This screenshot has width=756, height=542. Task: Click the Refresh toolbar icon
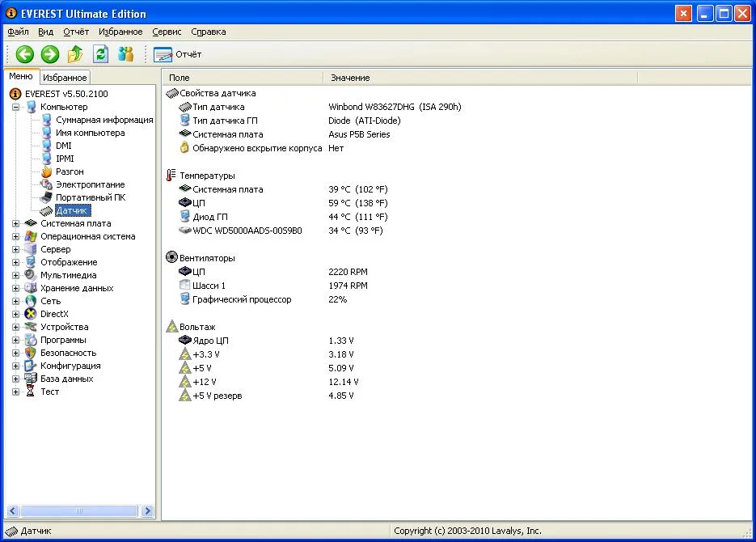[100, 54]
